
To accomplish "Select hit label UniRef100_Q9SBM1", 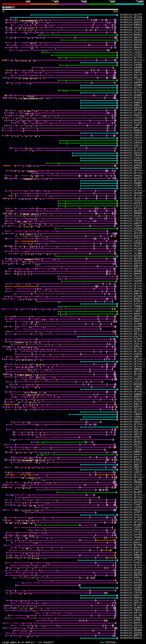I will (131, 95).
